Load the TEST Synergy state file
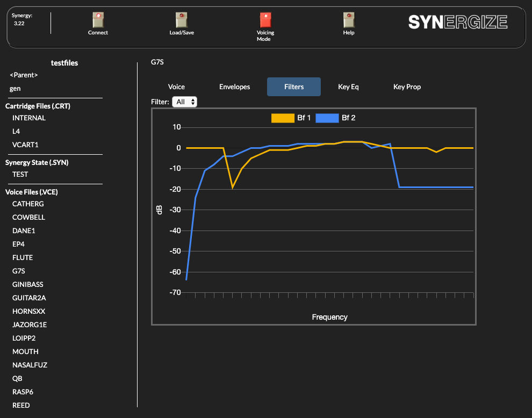The width and height of the screenshot is (532, 418). click(x=20, y=175)
